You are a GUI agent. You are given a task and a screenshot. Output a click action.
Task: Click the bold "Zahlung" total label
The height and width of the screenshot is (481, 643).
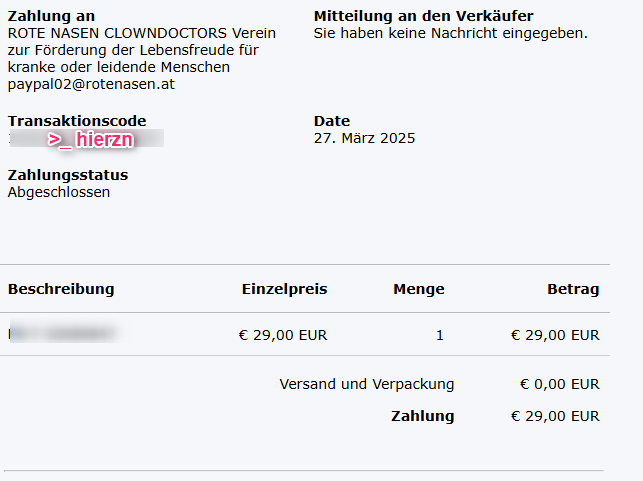pyautogui.click(x=422, y=416)
